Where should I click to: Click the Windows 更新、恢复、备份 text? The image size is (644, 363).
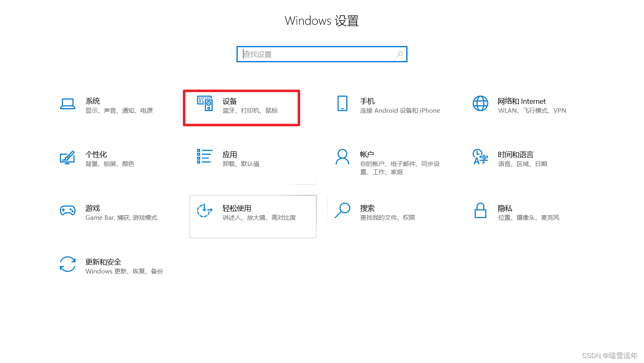(x=124, y=271)
